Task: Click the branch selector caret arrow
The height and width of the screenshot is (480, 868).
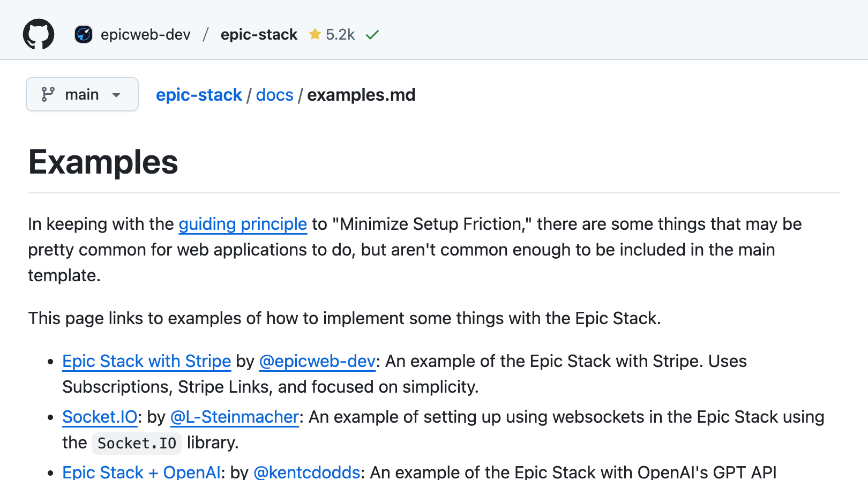Action: (116, 95)
